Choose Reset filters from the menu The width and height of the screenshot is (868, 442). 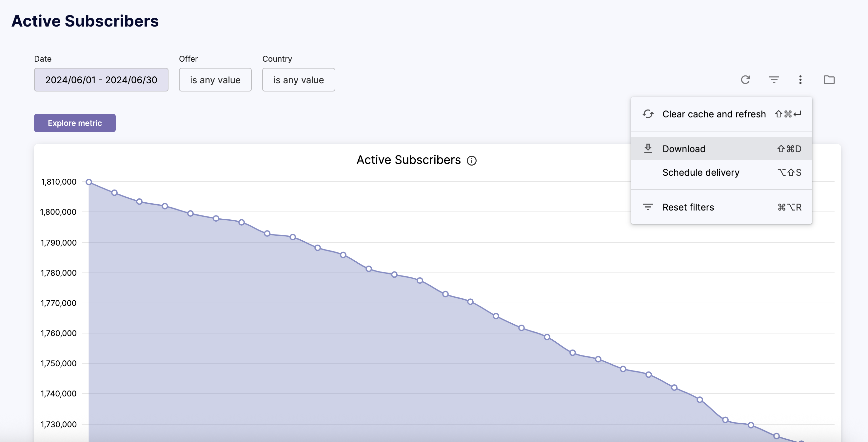(721, 207)
